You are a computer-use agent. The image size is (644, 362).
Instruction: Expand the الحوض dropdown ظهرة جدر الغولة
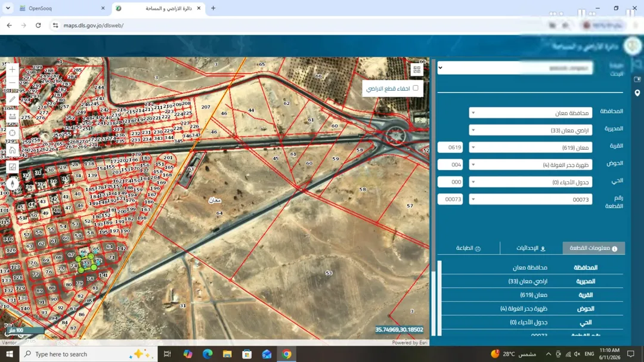(530, 165)
